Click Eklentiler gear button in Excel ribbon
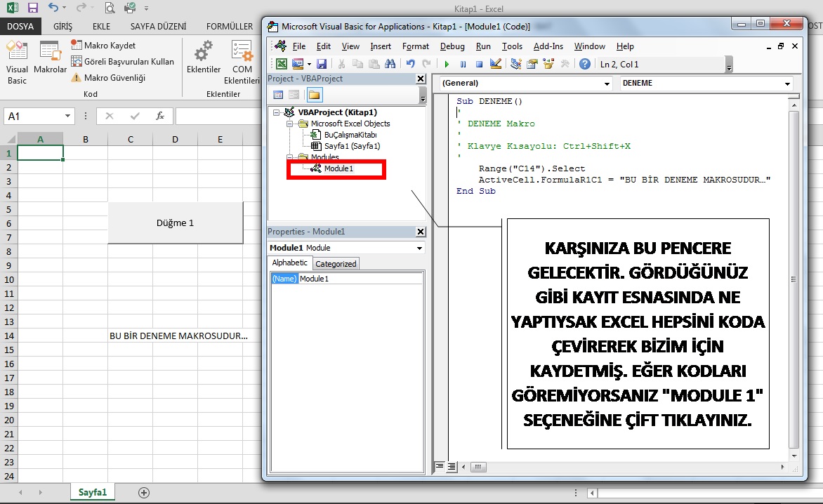 [x=204, y=58]
